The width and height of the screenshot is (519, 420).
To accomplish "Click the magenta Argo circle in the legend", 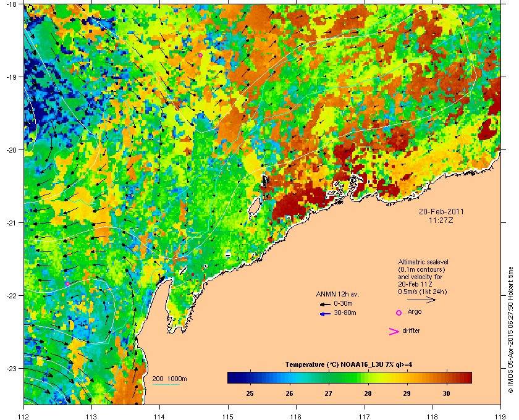I will [399, 313].
